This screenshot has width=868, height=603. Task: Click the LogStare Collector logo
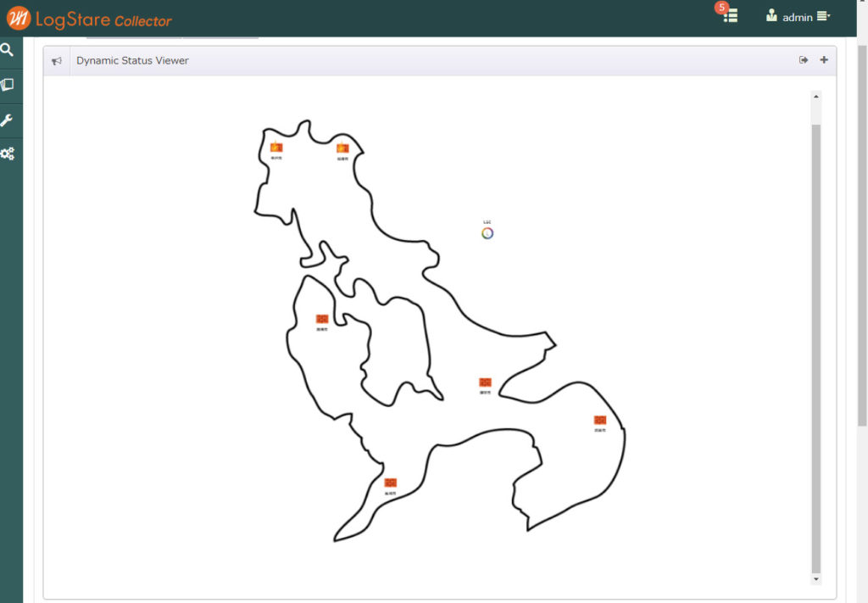tap(89, 18)
